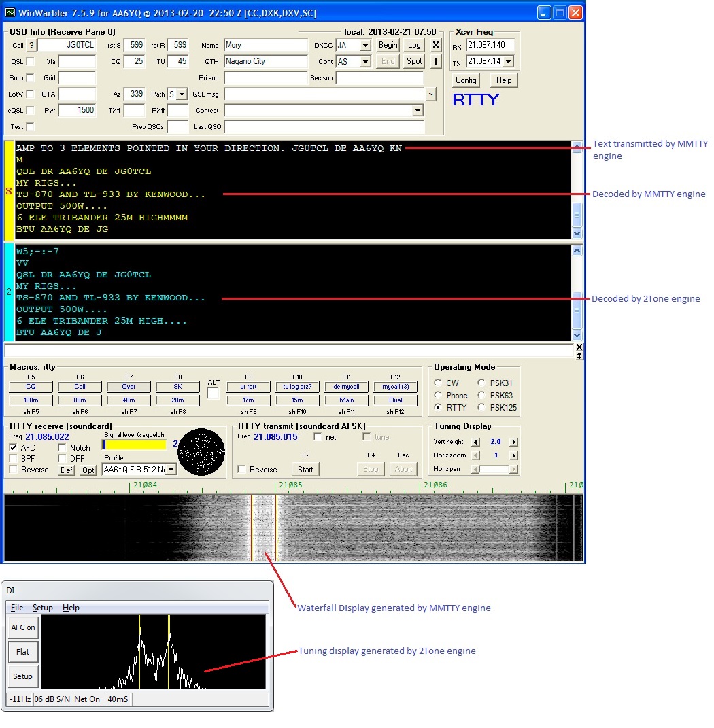Viewport: 714px width, 728px height.
Task: Enable the Buro checkbox
Action: pyautogui.click(x=30, y=77)
